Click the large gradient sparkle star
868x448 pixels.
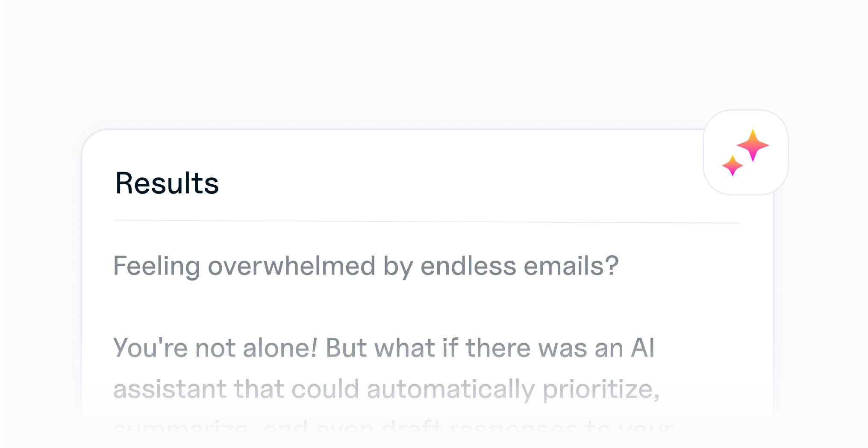(x=753, y=145)
